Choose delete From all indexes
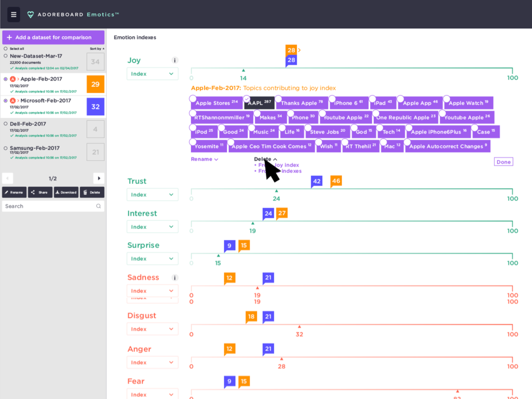532x399 pixels. 278,171
